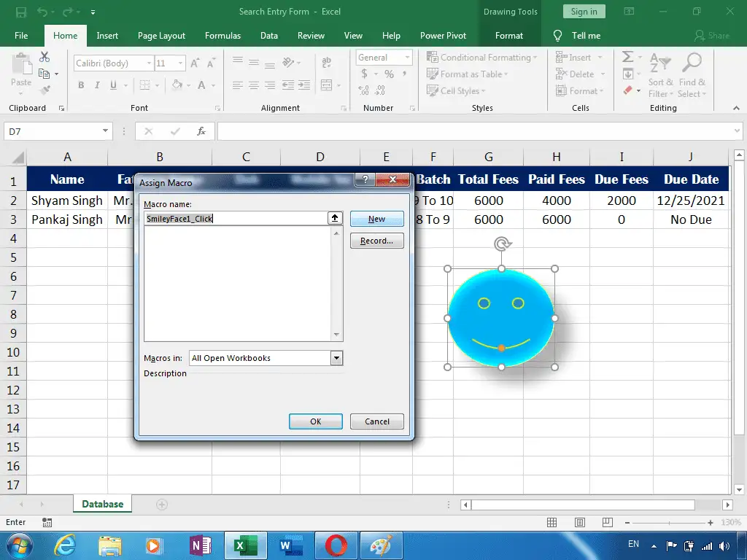Click the macro recording status bar icon
Viewport: 747px width, 560px height.
(x=47, y=522)
